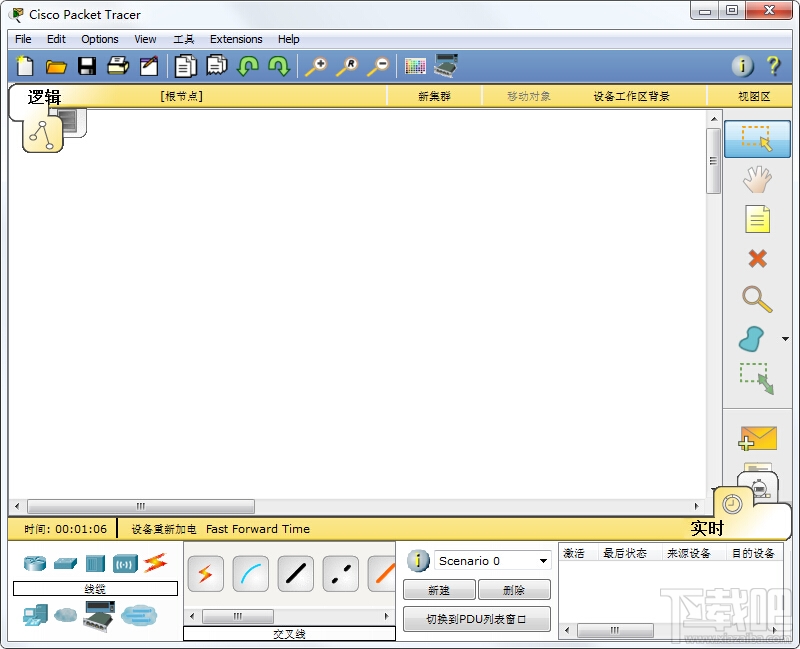Image resolution: width=800 pixels, height=649 pixels.
Task: Click the cable list right scroll arrow
Action: coord(387,616)
